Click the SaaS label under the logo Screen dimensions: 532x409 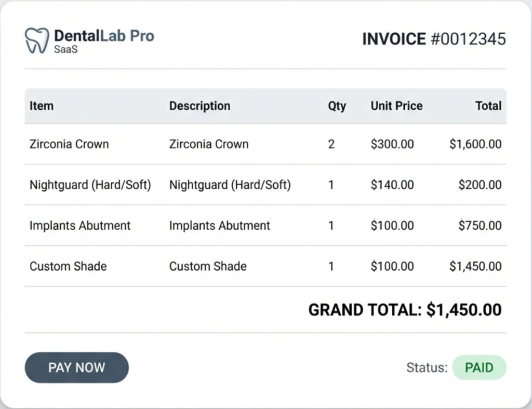pyautogui.click(x=66, y=49)
